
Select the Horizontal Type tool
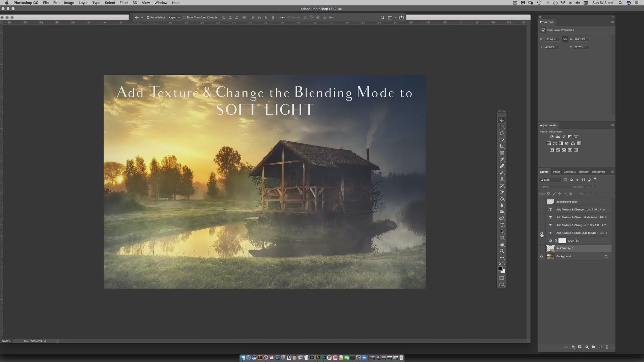(x=502, y=225)
